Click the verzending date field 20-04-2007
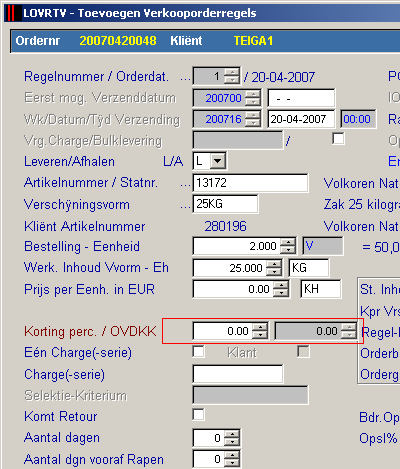 tap(301, 119)
